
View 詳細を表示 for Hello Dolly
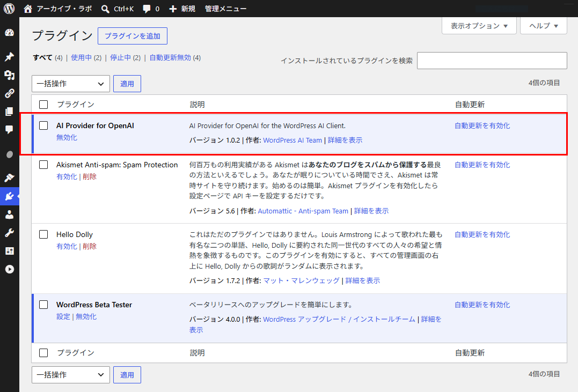[x=363, y=281]
